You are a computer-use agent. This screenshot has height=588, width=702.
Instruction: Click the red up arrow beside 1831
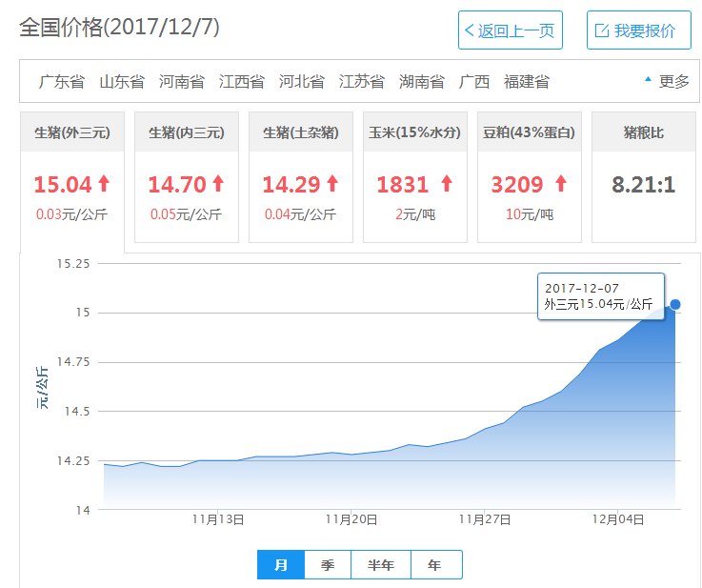(447, 183)
